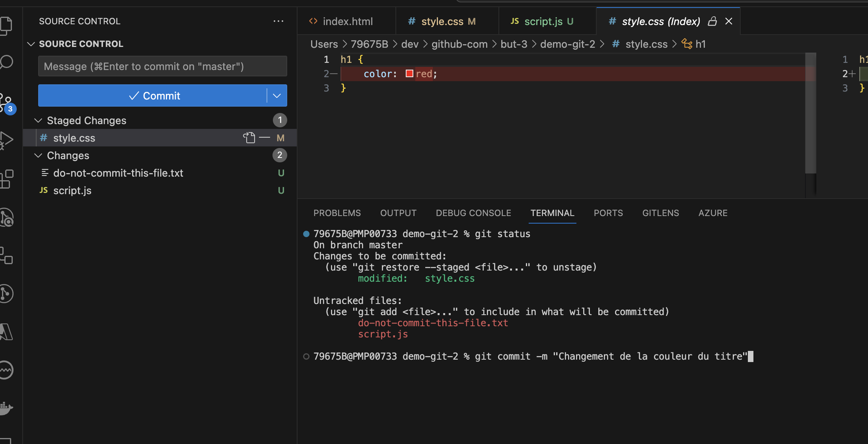Click the hollow circle beside the git commit prompt
The width and height of the screenshot is (868, 444).
coord(306,356)
